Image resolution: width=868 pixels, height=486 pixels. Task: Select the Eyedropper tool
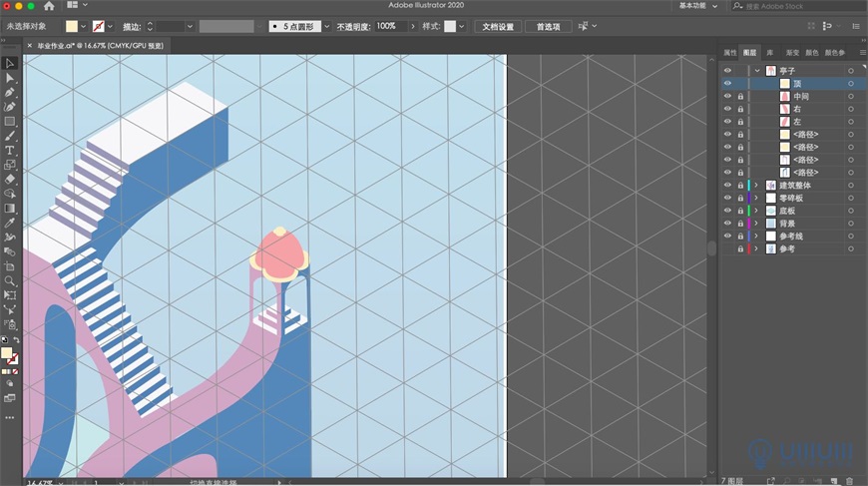[x=9, y=223]
